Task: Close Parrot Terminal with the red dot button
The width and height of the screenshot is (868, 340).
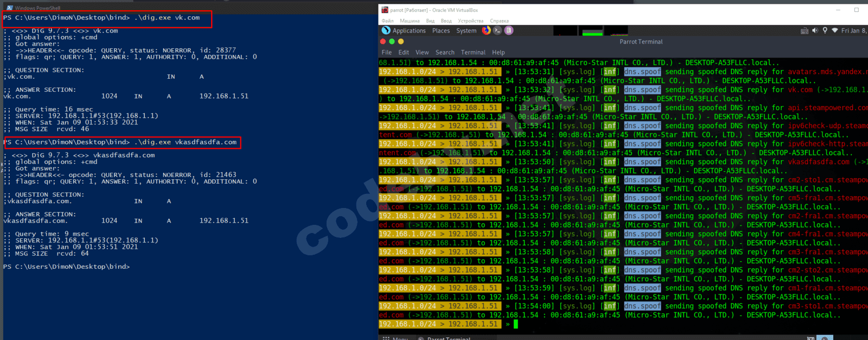Action: [383, 41]
